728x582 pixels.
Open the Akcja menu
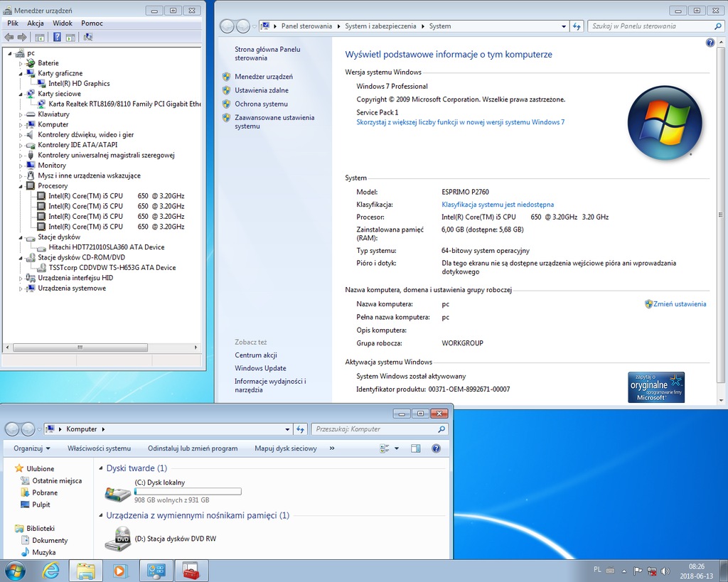(x=36, y=23)
